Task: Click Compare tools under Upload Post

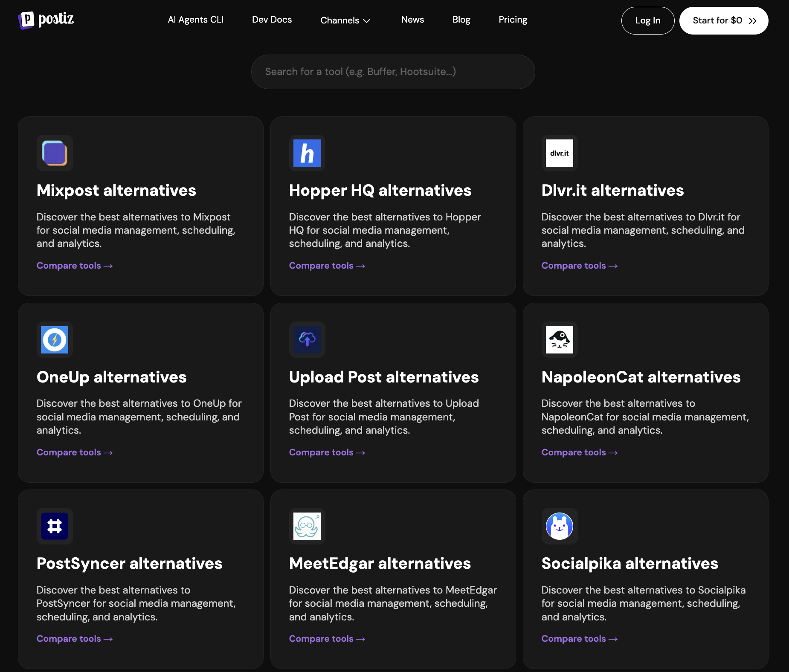Action: pyautogui.click(x=327, y=452)
